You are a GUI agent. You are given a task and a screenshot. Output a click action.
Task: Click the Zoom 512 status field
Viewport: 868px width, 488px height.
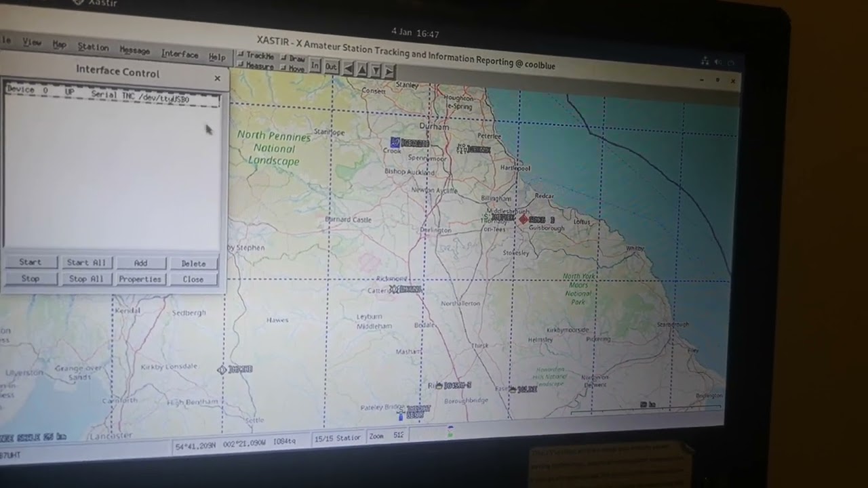click(387, 436)
